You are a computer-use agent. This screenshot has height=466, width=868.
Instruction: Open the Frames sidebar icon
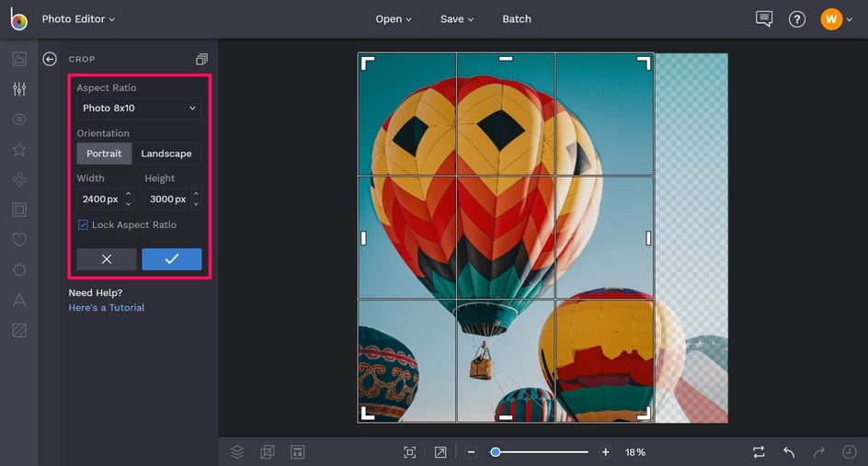pos(19,210)
